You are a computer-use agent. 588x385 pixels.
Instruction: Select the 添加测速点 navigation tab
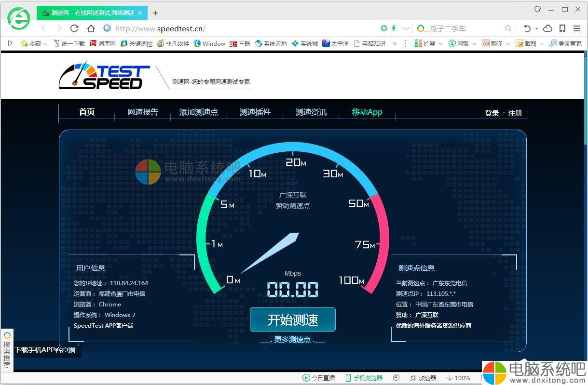pyautogui.click(x=199, y=112)
